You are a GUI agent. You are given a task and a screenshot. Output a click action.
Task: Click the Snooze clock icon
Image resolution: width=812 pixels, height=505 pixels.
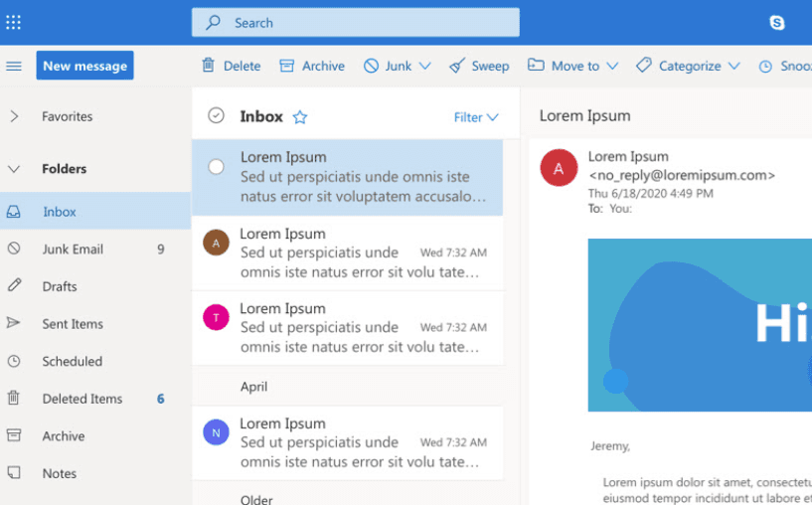tap(765, 67)
